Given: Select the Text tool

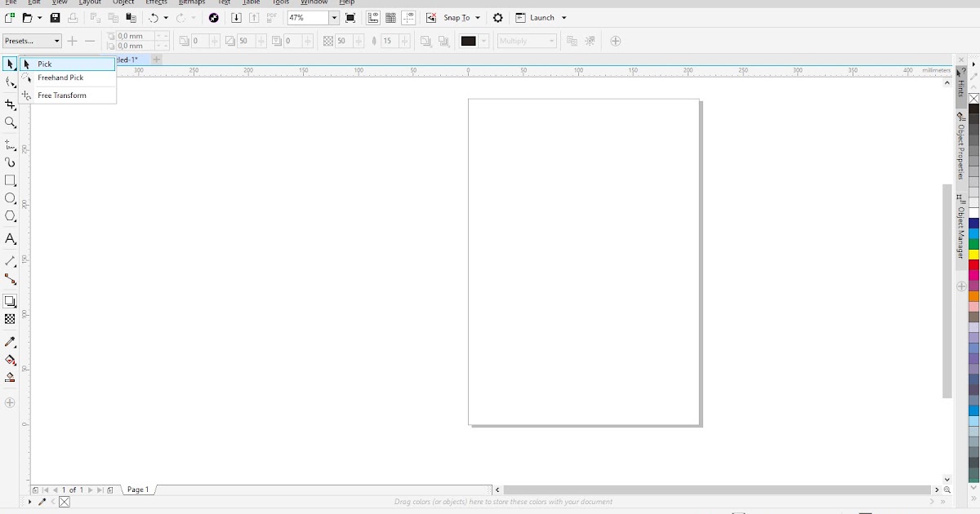Looking at the screenshot, I should 11,239.
